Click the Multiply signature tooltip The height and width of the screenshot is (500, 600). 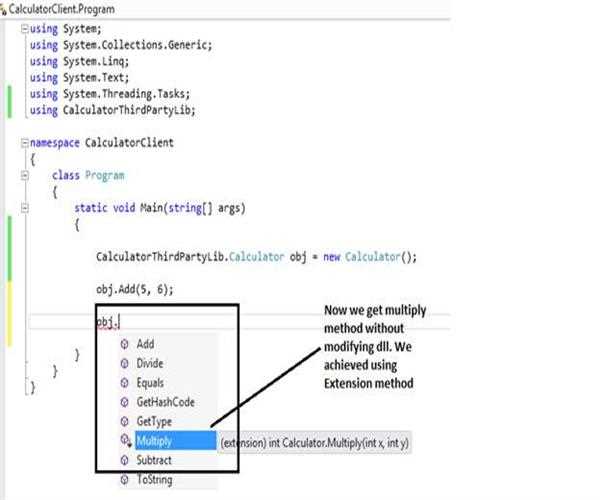pos(330,441)
